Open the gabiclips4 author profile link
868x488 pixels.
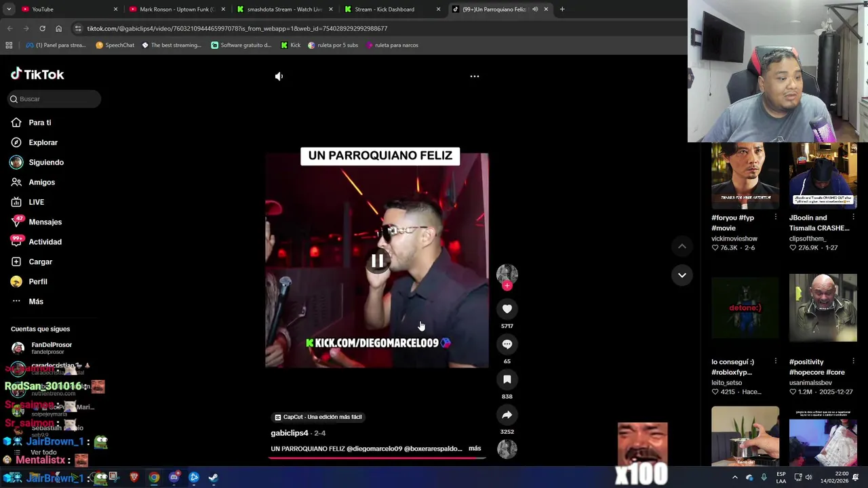pyautogui.click(x=290, y=433)
